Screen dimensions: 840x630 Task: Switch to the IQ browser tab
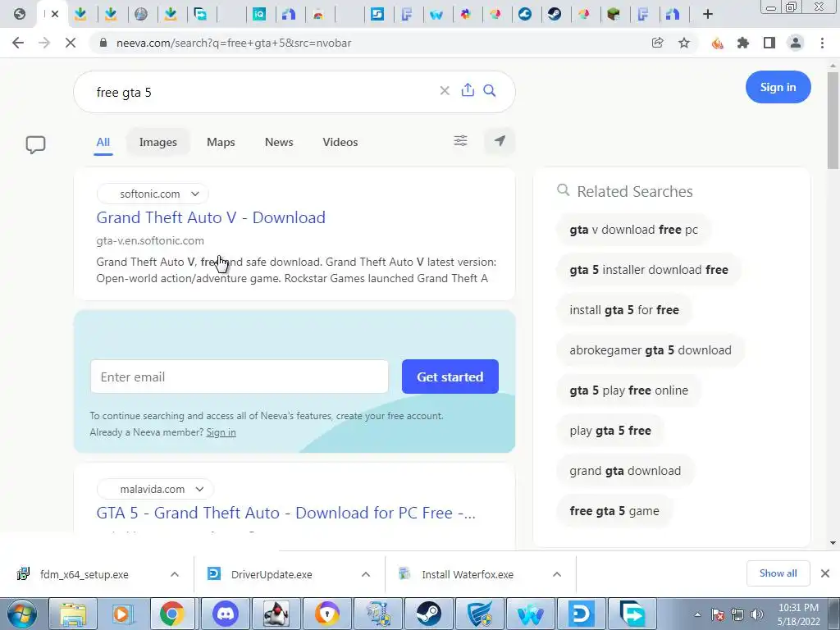(259, 14)
